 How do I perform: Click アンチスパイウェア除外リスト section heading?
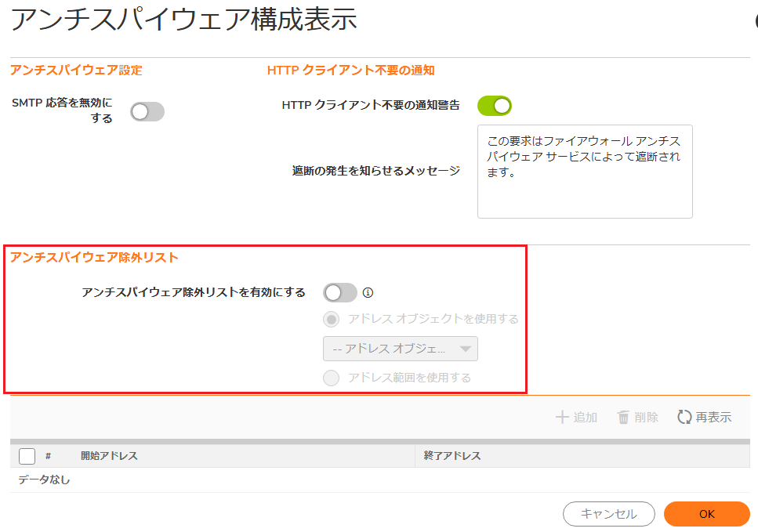point(94,258)
